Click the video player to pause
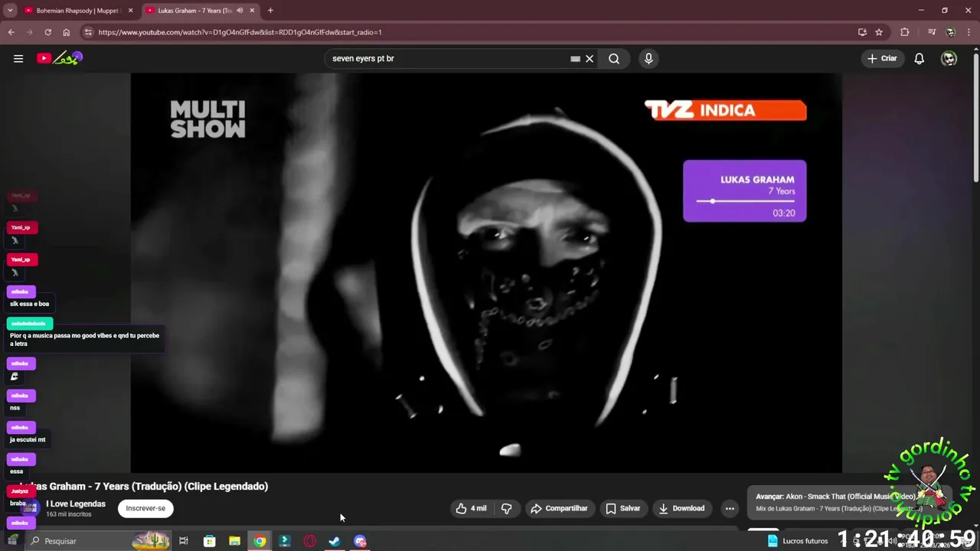 (x=486, y=272)
